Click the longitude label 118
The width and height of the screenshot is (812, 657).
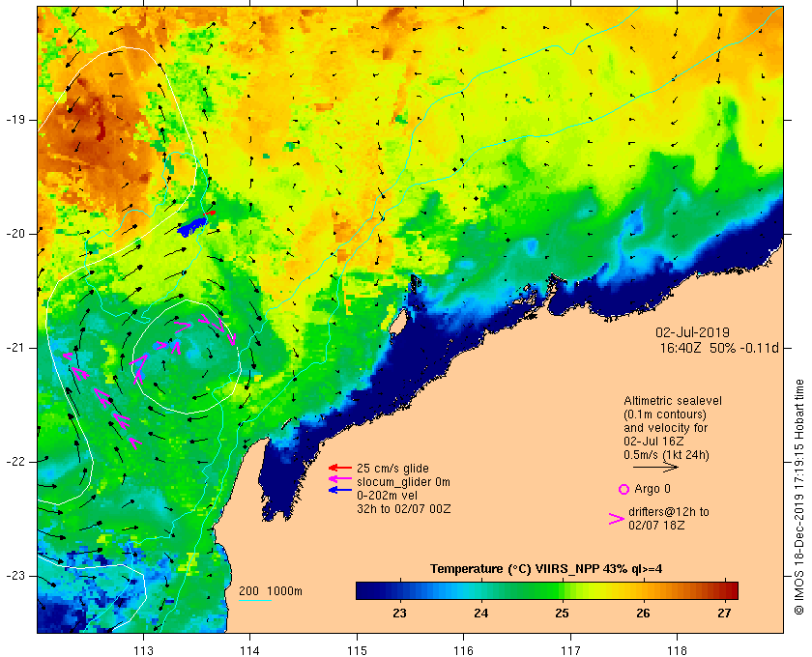point(678,650)
